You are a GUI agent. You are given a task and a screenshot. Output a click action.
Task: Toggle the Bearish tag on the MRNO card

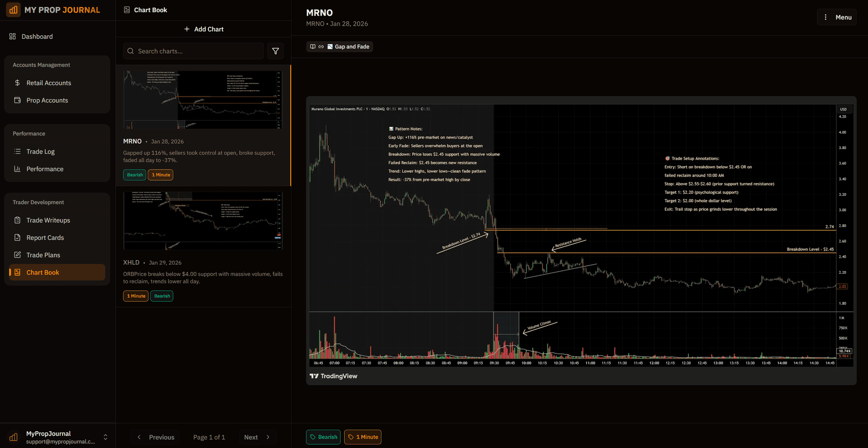coord(135,174)
